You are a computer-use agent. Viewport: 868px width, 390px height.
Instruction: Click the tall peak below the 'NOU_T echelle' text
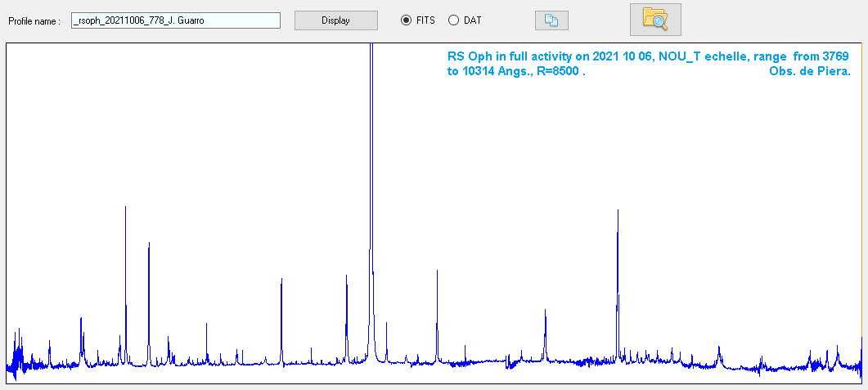(x=617, y=245)
